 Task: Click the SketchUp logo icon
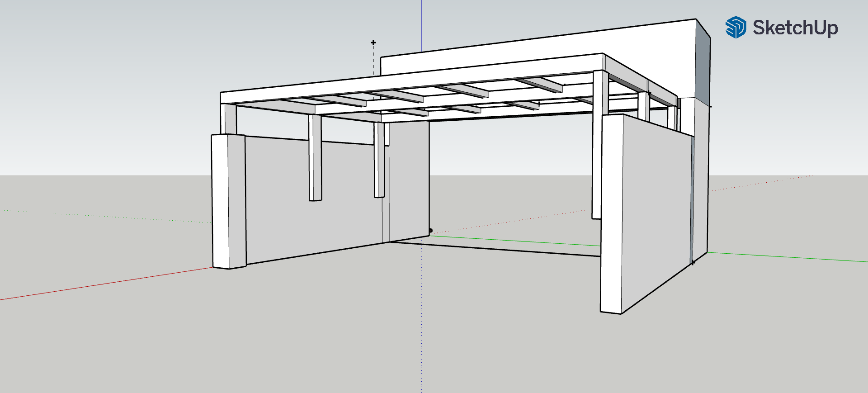pos(736,28)
